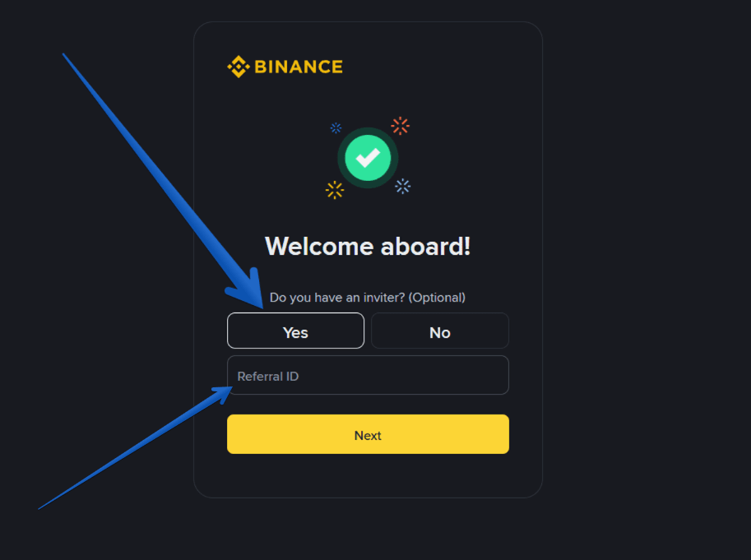Click the Binance diamond logo icon
The width and height of the screenshot is (751, 560).
238,67
